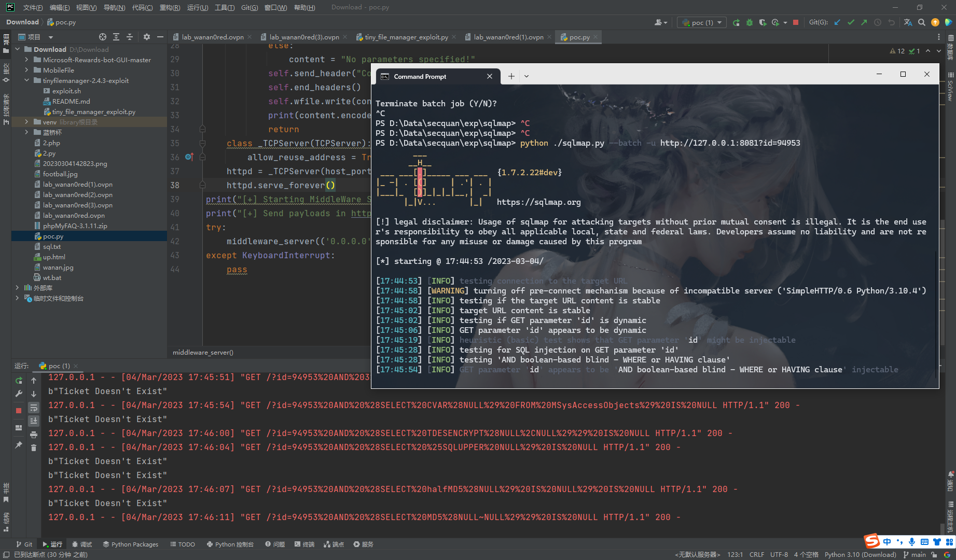The height and width of the screenshot is (560, 956).
Task: Close the Command Prompt tab
Action: [489, 76]
